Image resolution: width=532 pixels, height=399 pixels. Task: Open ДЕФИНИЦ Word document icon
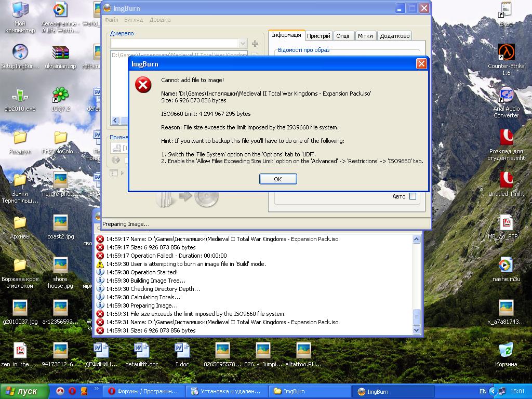(101, 355)
